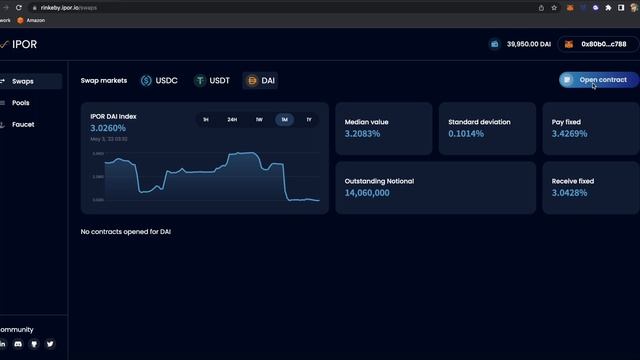The height and width of the screenshot is (360, 640).
Task: Set chart range to 1H
Action: (x=206, y=120)
